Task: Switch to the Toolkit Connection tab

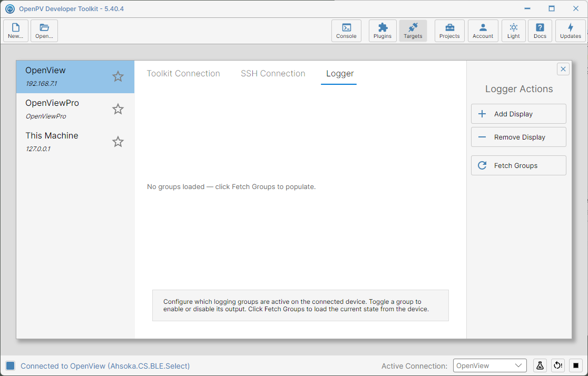Action: click(183, 74)
